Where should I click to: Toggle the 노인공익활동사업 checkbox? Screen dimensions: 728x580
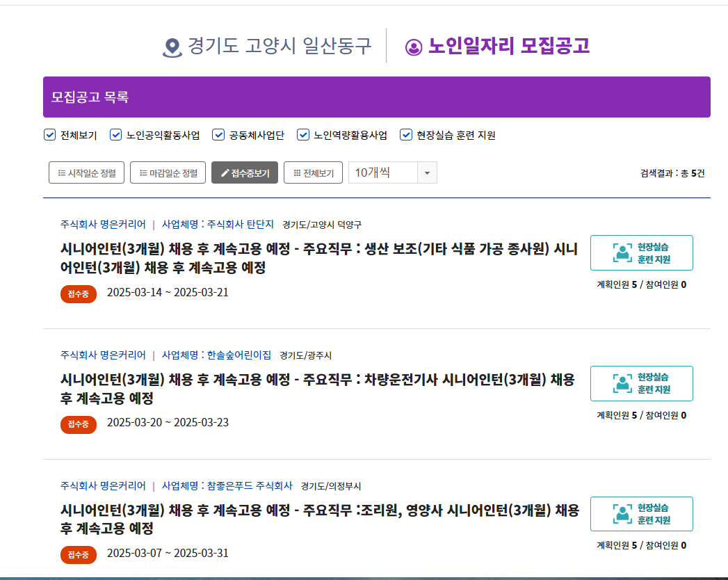tap(115, 135)
